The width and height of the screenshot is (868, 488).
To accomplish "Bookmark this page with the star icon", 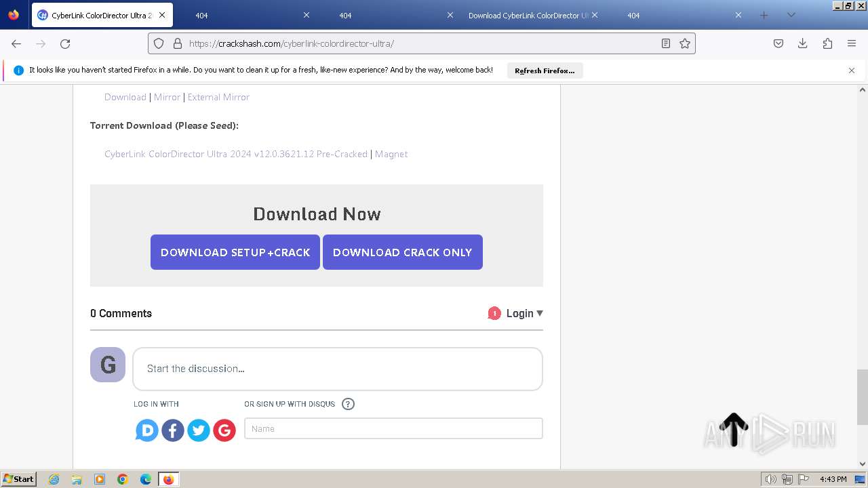I will point(685,43).
